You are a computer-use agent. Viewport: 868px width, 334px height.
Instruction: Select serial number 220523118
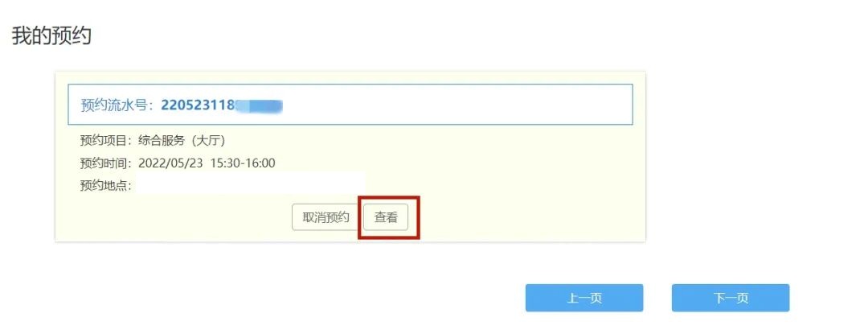click(x=198, y=105)
